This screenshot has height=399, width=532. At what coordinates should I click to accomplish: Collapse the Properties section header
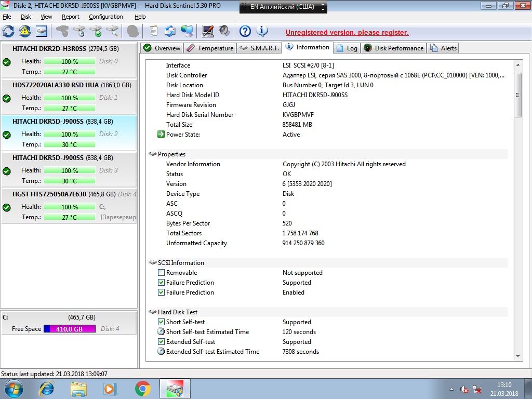327,154
